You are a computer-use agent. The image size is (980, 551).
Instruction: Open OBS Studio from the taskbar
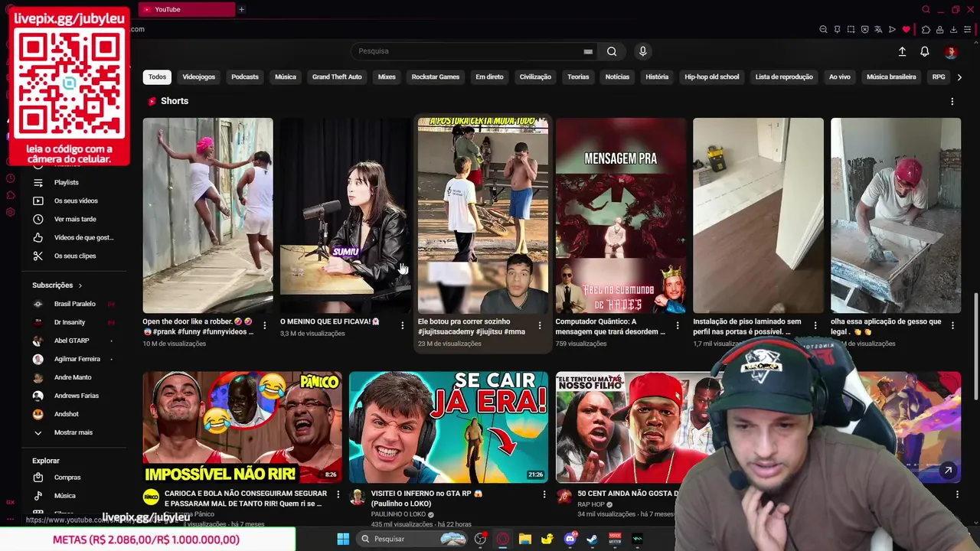[x=480, y=539]
